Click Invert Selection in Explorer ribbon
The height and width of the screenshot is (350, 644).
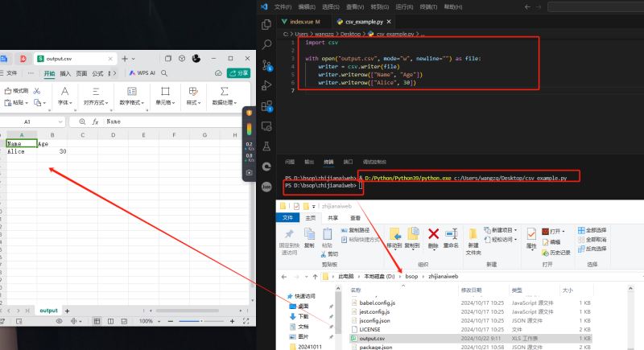point(592,249)
